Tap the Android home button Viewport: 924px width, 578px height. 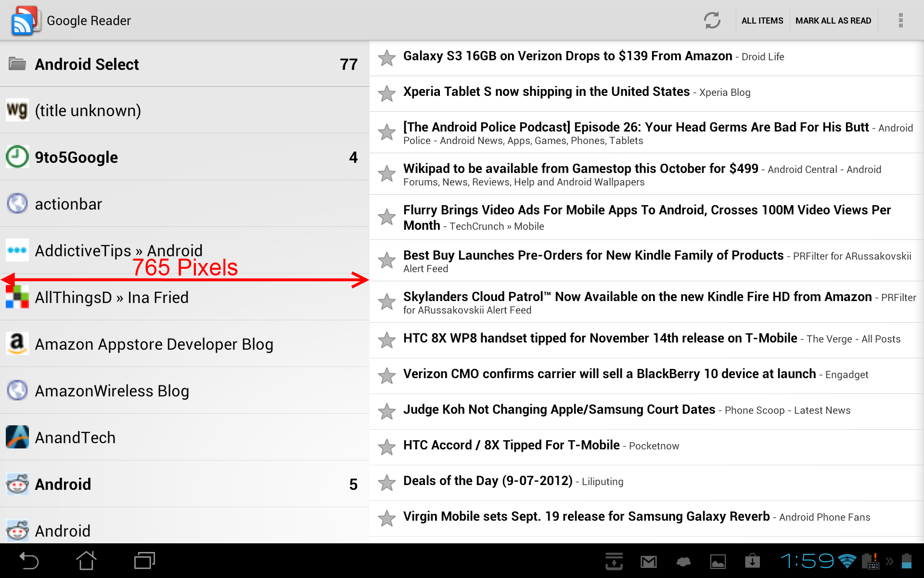(x=87, y=561)
